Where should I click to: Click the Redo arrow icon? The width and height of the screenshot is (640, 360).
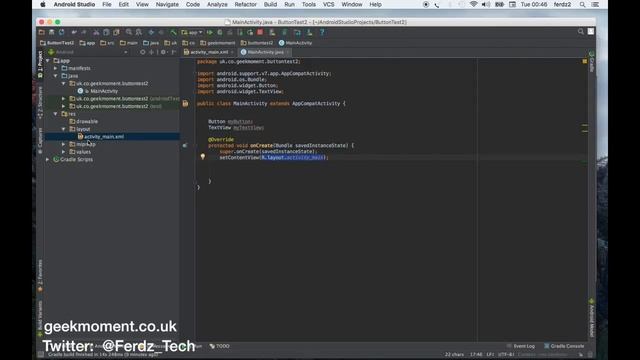84,32
